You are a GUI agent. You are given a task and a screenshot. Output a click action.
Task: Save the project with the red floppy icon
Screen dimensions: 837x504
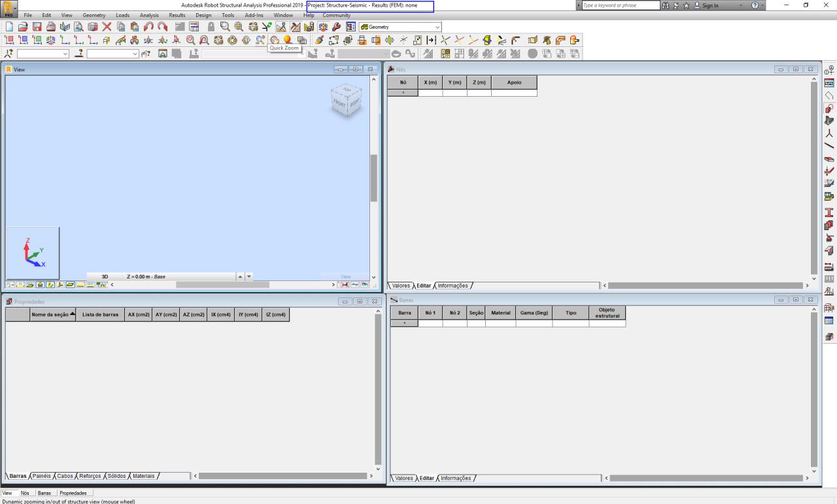coord(37,27)
